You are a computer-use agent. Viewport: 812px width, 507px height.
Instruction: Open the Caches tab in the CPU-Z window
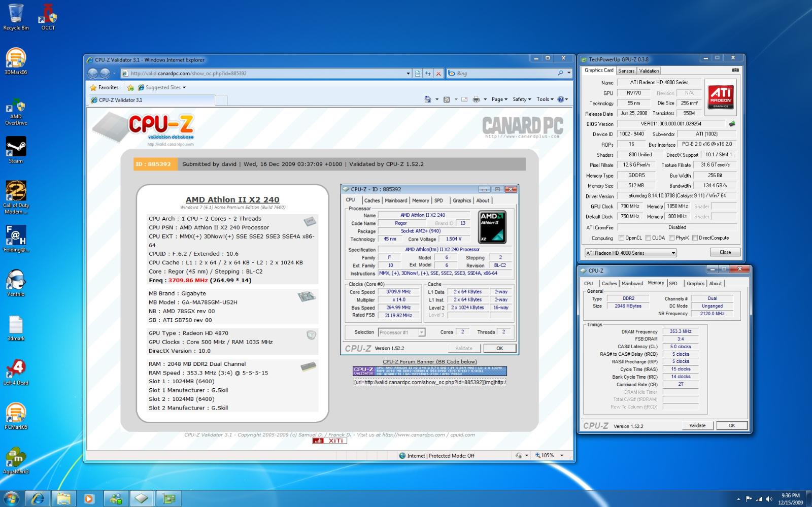609,283
